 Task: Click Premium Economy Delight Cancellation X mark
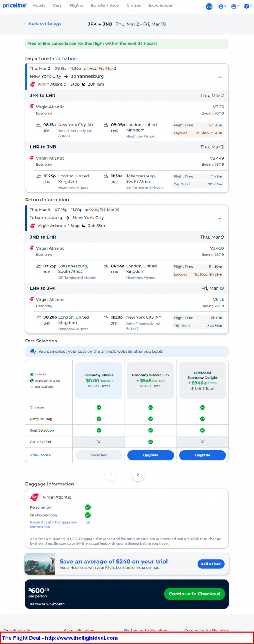click(x=202, y=442)
